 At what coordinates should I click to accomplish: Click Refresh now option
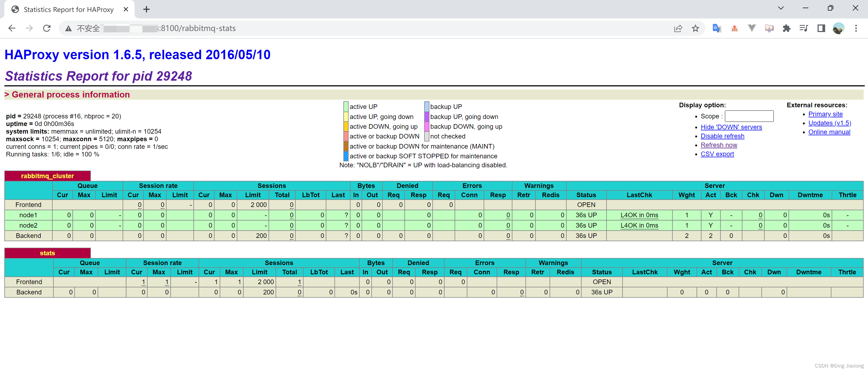pos(719,145)
